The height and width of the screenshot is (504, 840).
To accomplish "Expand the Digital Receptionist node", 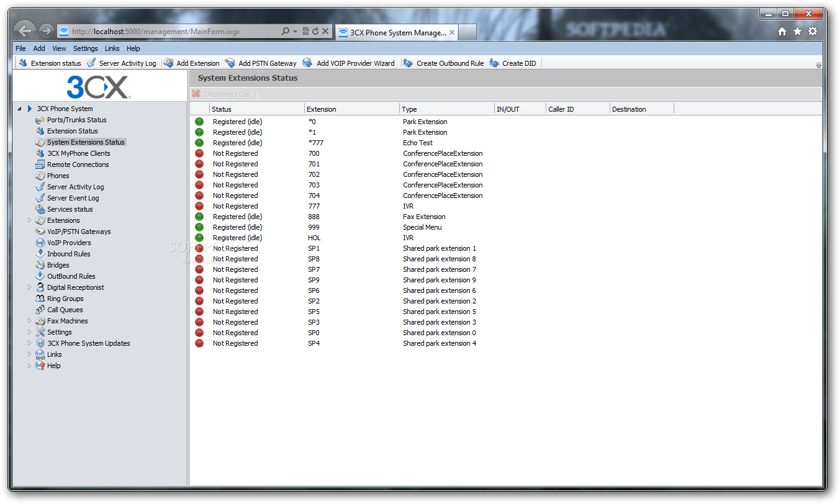I will [x=29, y=287].
